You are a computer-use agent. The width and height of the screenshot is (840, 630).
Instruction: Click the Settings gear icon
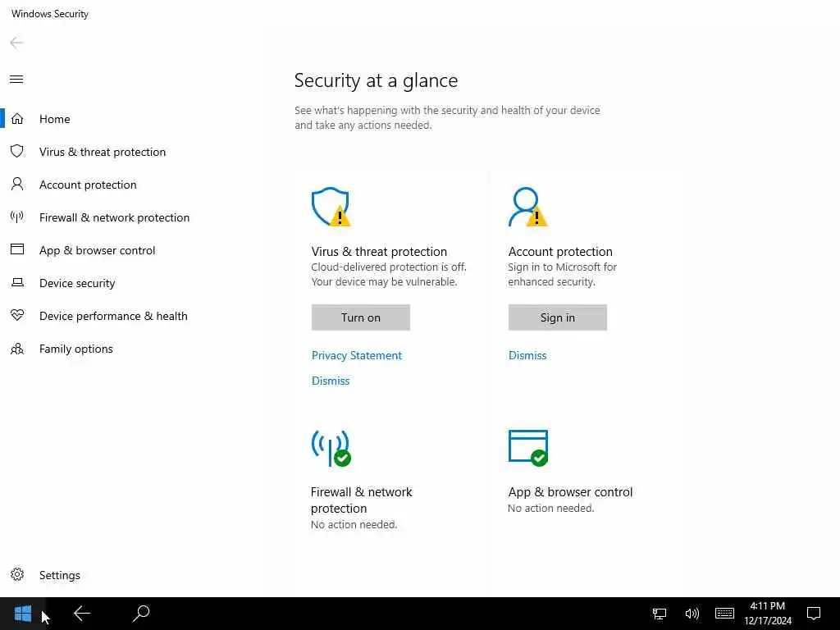(x=17, y=574)
